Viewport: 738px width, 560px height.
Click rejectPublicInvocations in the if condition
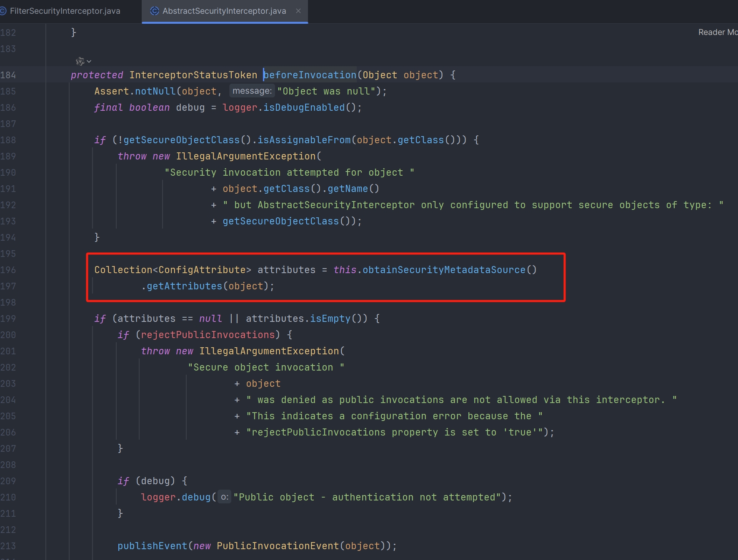(208, 335)
